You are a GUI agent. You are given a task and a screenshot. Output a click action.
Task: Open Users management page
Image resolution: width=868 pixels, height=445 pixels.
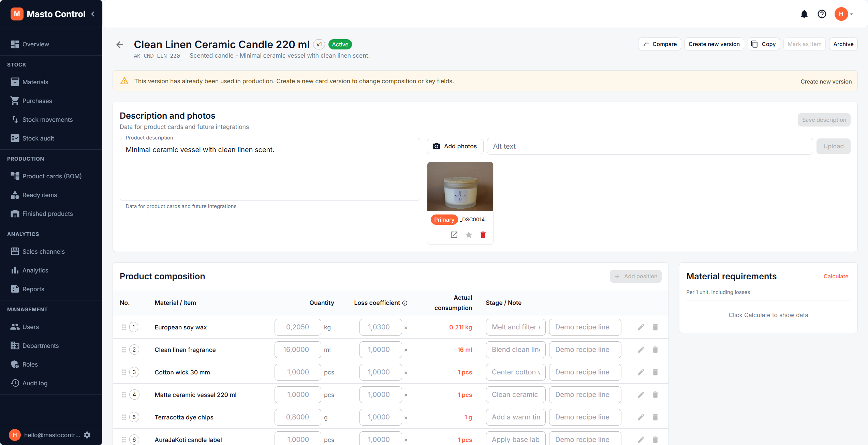[x=51, y=327]
